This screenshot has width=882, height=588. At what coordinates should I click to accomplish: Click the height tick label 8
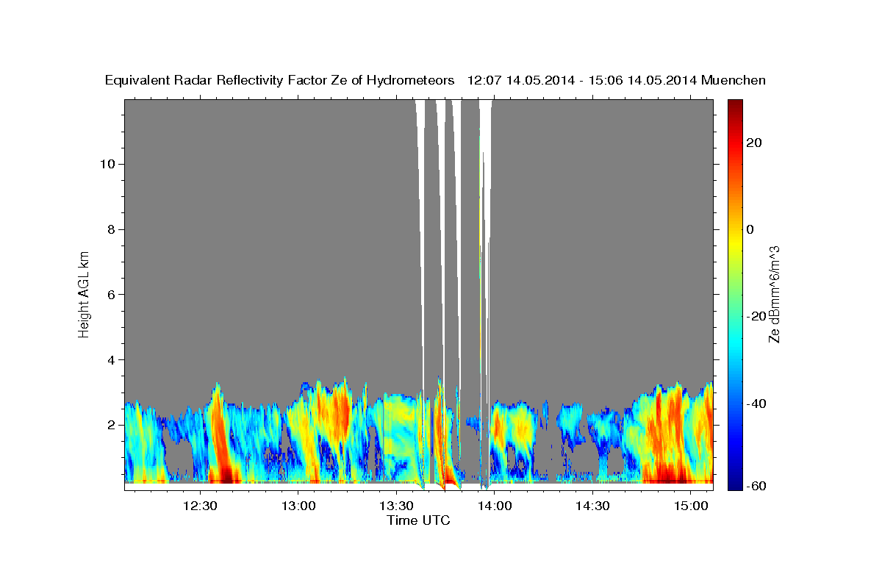111,229
